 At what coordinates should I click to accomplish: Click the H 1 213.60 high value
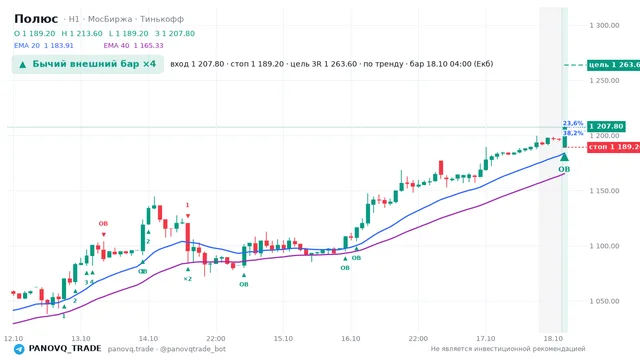[x=82, y=33]
